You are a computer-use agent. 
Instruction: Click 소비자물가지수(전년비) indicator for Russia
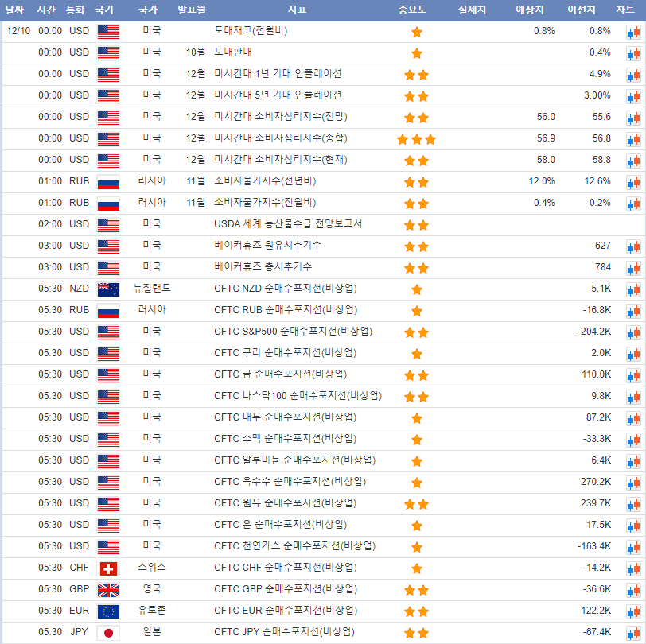265,181
